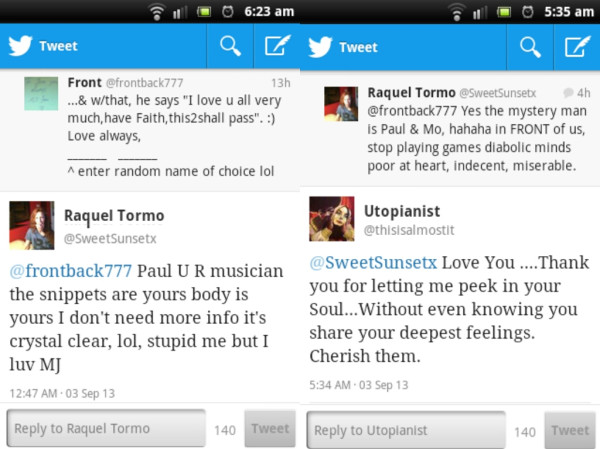Image resolution: width=600 pixels, height=449 pixels.
Task: Open Raquel Tormo's large avatar in the left screen
Action: [x=32, y=225]
